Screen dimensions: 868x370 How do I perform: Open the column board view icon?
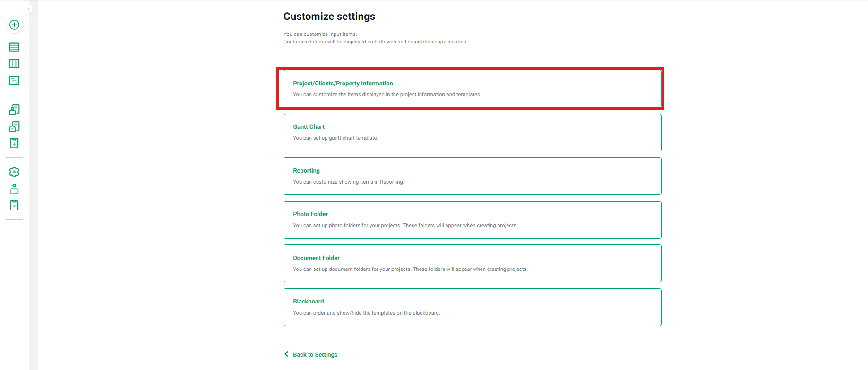(14, 64)
